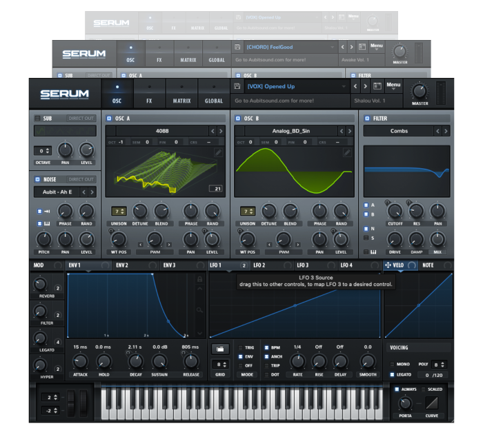Open the Combs filter type selector

click(399, 131)
